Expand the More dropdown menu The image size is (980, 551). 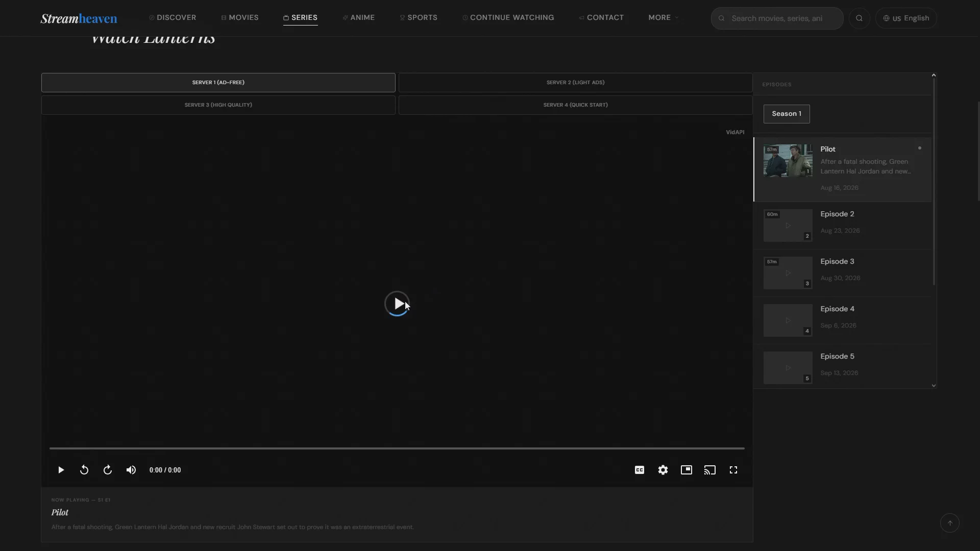coord(664,17)
